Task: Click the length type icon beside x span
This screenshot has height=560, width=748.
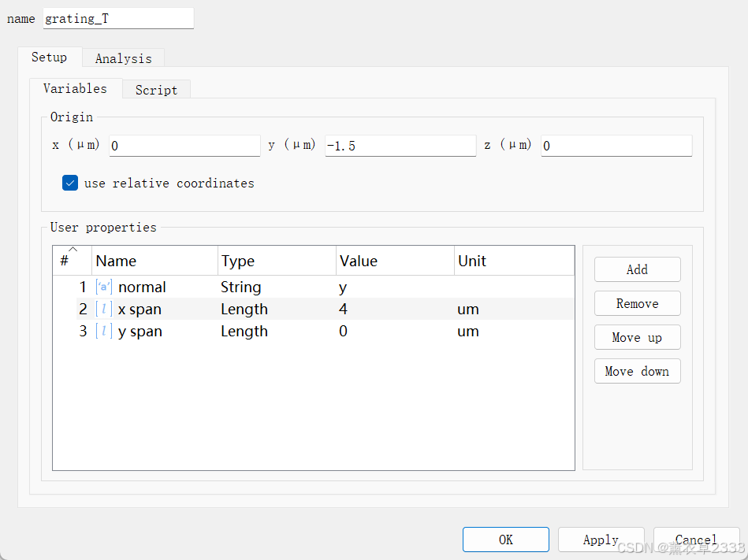Action: click(104, 309)
